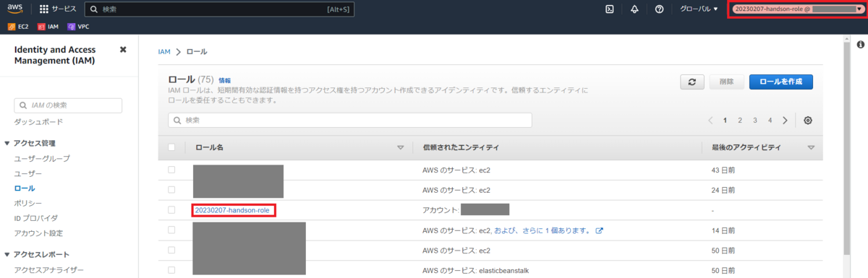Screen dimensions: 868x278
Task: Open external link icon in the ec2 services row
Action: pos(599,231)
